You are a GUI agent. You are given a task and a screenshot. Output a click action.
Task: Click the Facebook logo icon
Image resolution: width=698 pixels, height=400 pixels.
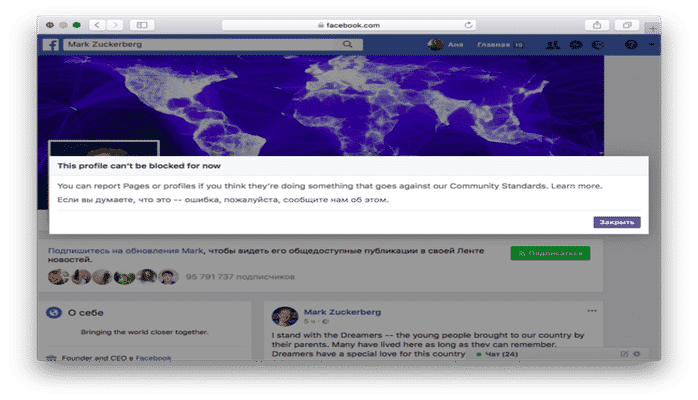[51, 45]
